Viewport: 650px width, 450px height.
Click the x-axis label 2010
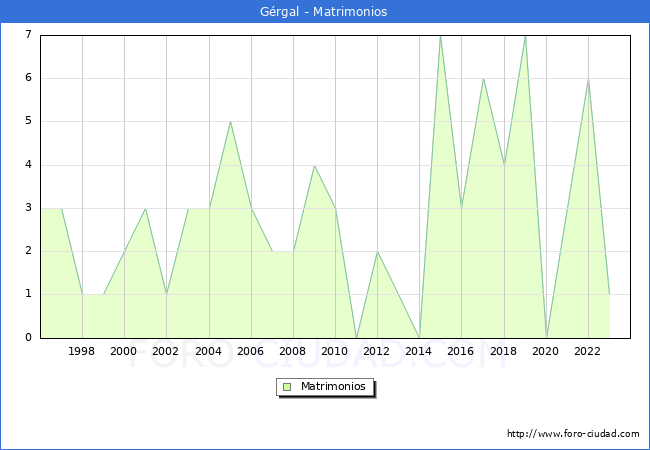pyautogui.click(x=335, y=351)
